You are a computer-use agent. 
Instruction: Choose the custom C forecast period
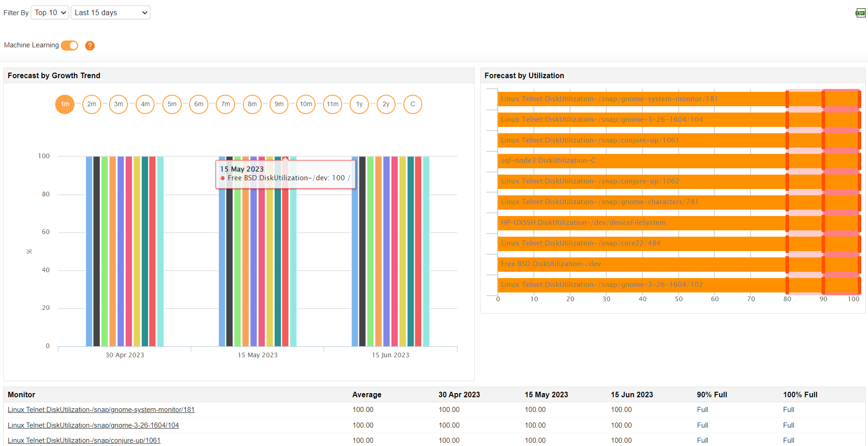coord(413,104)
